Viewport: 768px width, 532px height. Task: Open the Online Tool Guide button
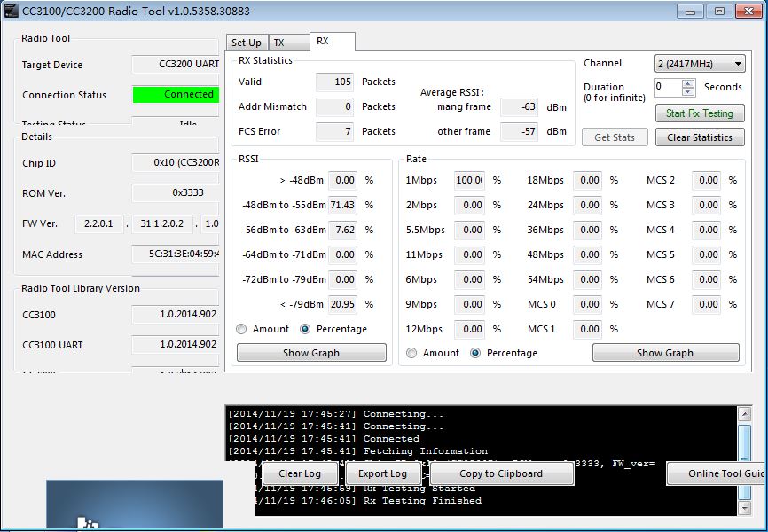pyautogui.click(x=717, y=473)
